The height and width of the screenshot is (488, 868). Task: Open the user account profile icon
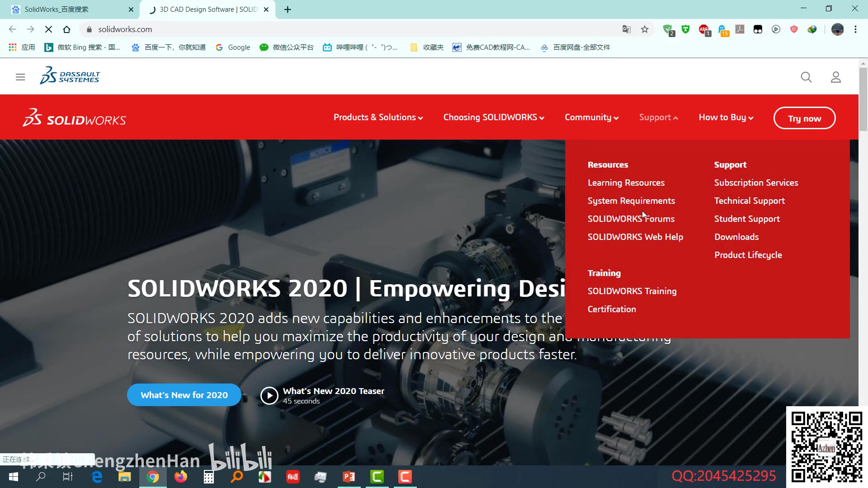point(836,77)
